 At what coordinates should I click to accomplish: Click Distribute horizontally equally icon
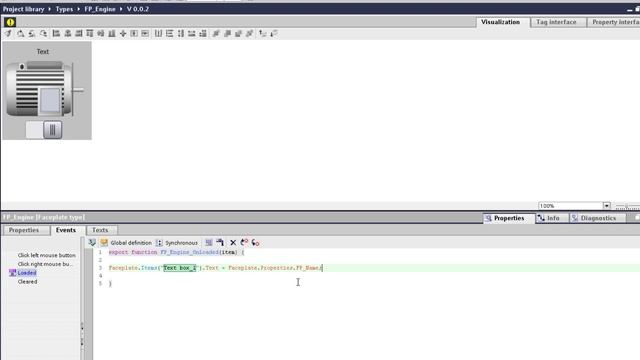coord(158,33)
